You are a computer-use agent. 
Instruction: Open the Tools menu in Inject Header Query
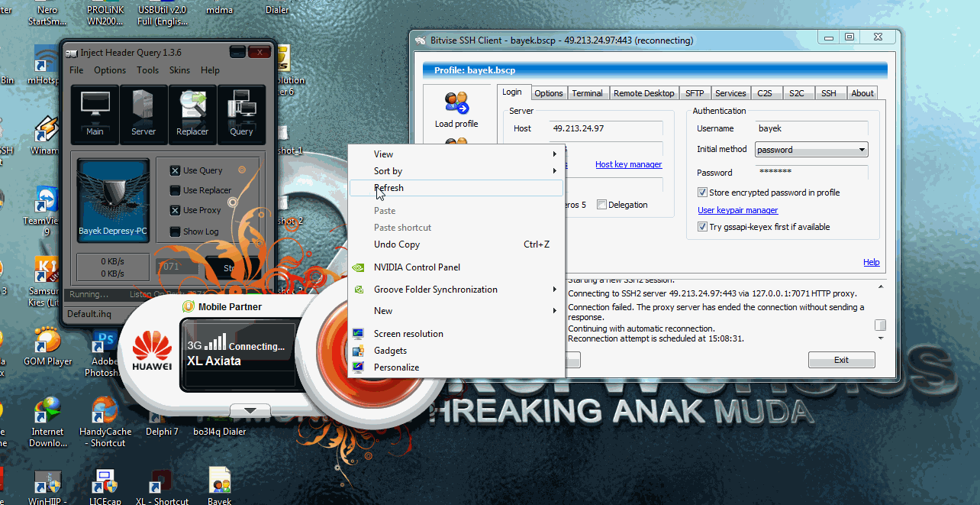pyautogui.click(x=147, y=70)
